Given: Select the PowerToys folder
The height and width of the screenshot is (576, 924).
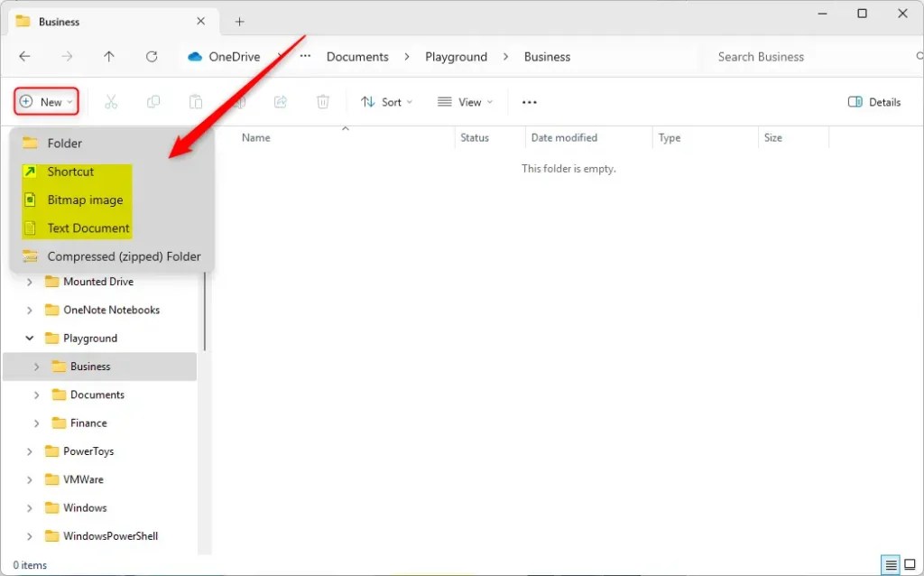Looking at the screenshot, I should pos(88,451).
